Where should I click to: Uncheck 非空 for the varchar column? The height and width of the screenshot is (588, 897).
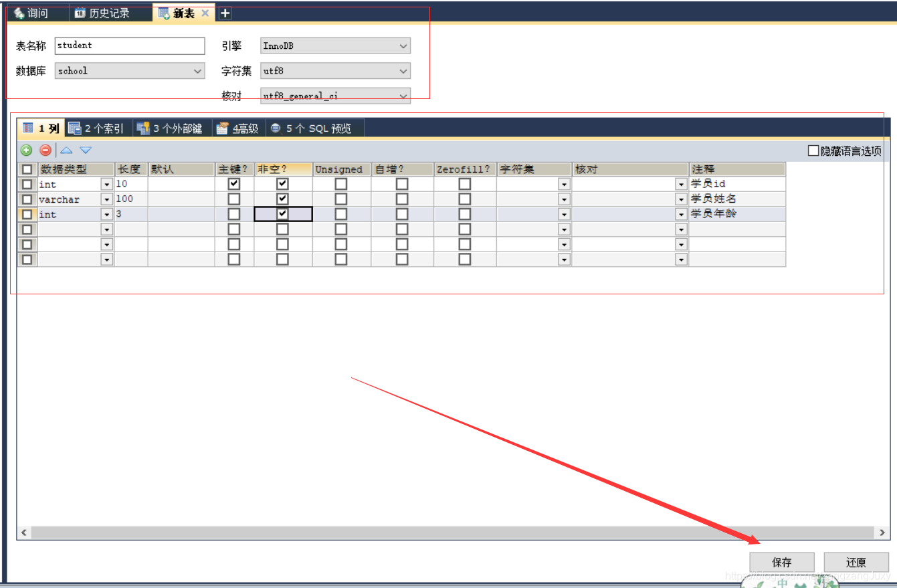click(x=282, y=199)
